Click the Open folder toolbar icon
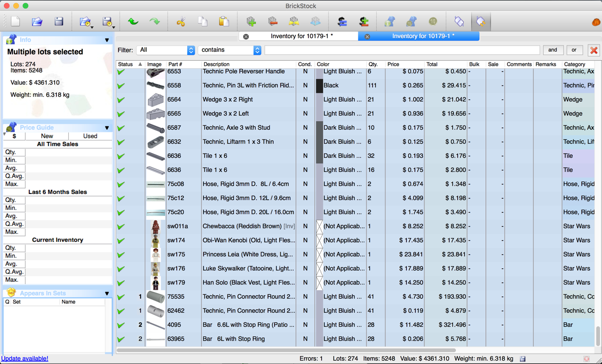This screenshot has width=602, height=364. (x=37, y=22)
